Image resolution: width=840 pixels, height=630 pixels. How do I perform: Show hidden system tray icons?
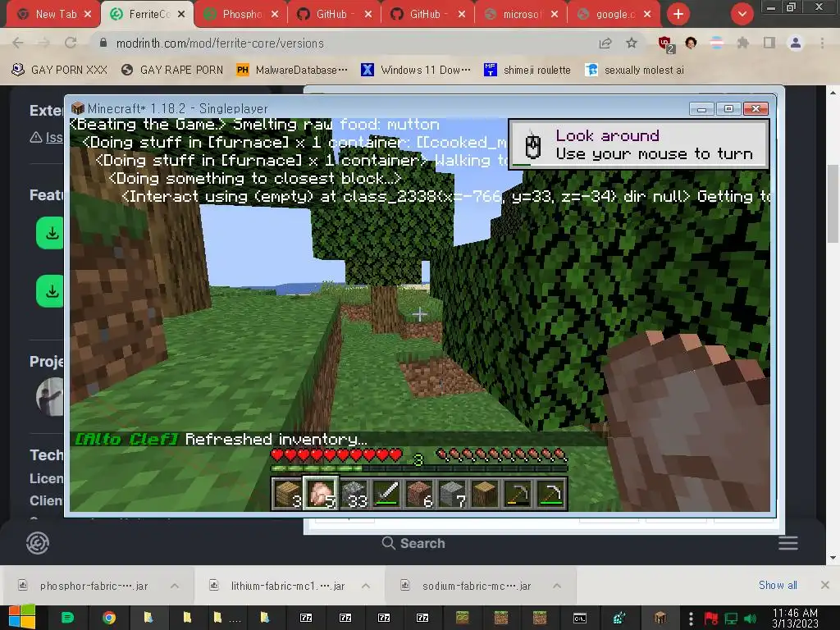pyautogui.click(x=691, y=619)
